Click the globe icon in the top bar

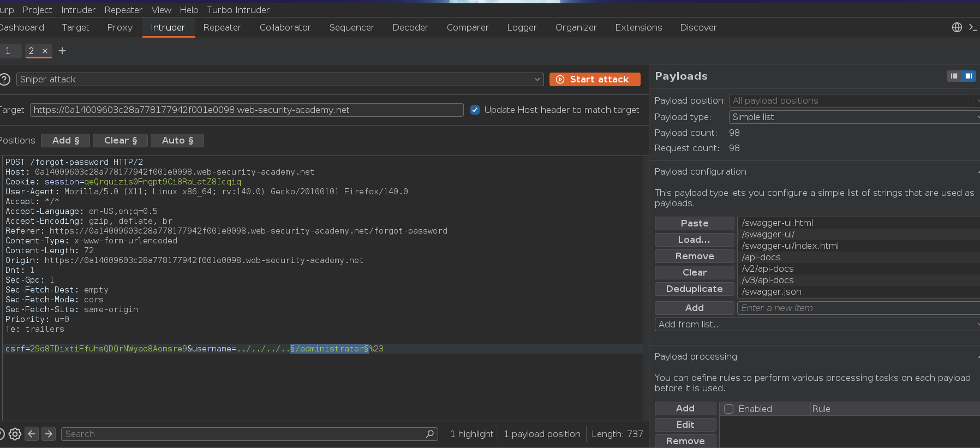click(x=957, y=27)
